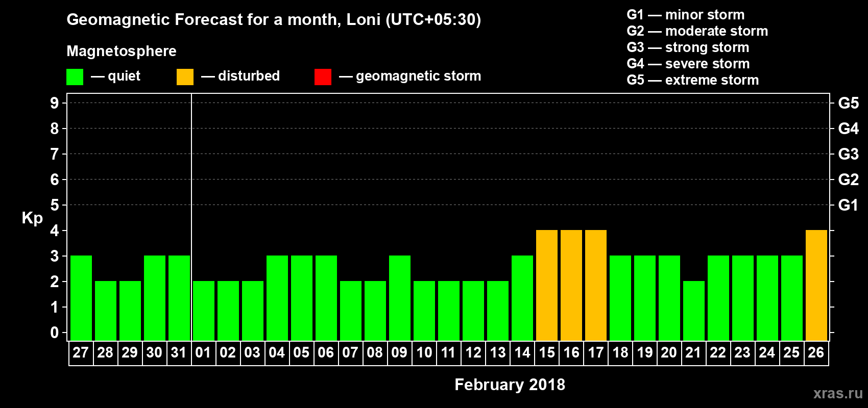Click the date label '20' on the axis
The width and height of the screenshot is (868, 408).
point(669,353)
